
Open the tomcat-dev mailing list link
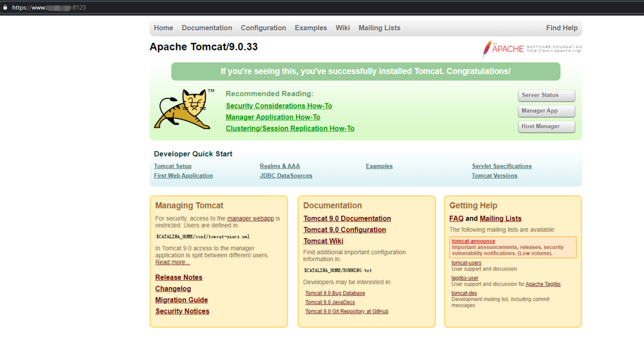click(x=464, y=293)
